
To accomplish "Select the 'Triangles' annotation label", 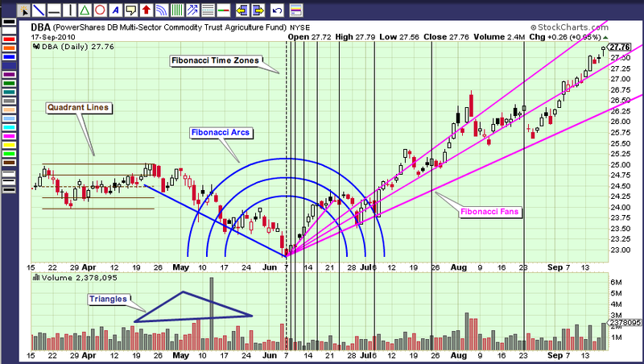I will click(109, 299).
